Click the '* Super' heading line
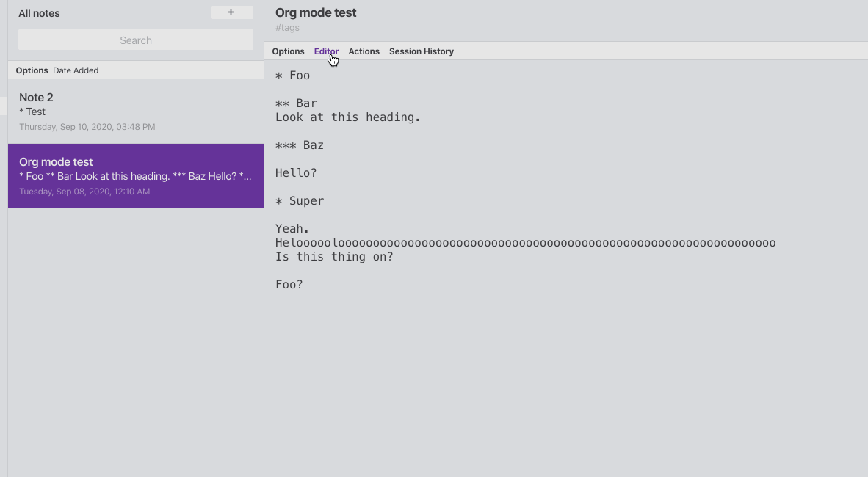Viewport: 868px width, 477px height. (x=300, y=201)
